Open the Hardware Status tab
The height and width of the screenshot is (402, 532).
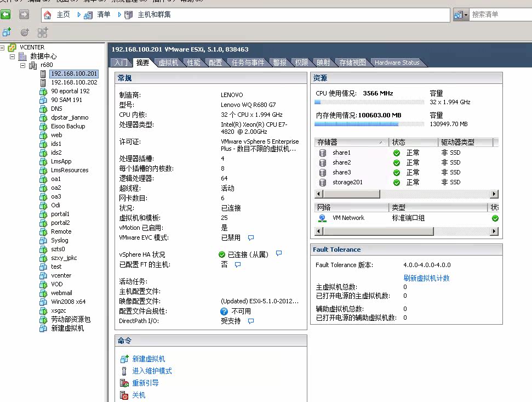397,63
